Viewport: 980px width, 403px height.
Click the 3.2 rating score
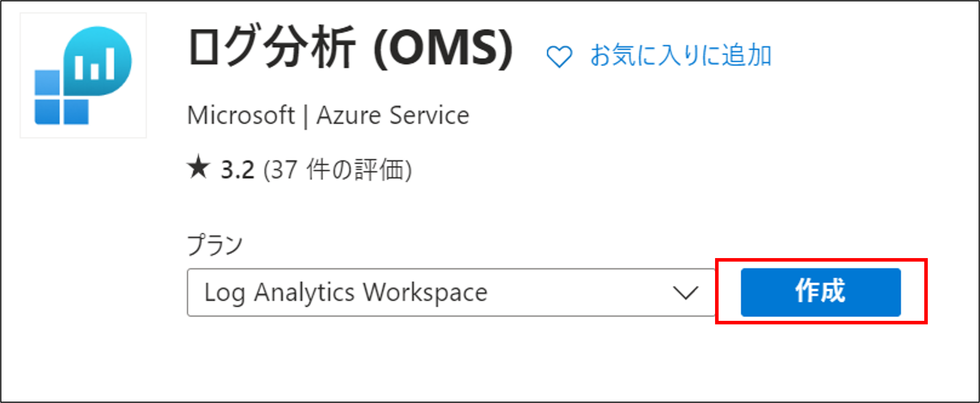[237, 170]
